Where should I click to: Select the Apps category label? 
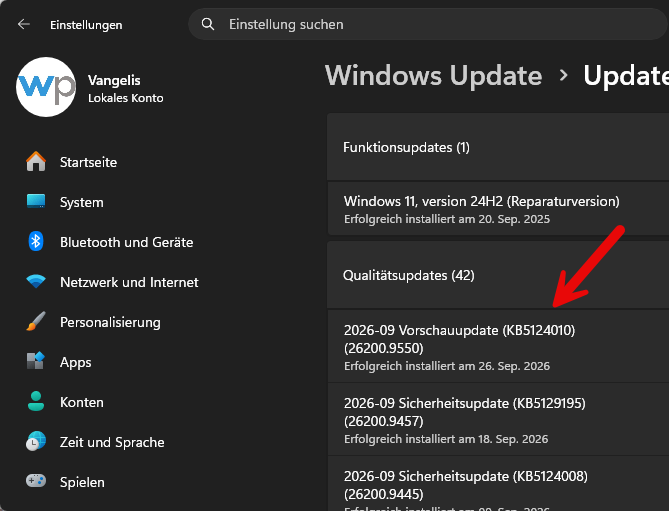[x=76, y=362]
